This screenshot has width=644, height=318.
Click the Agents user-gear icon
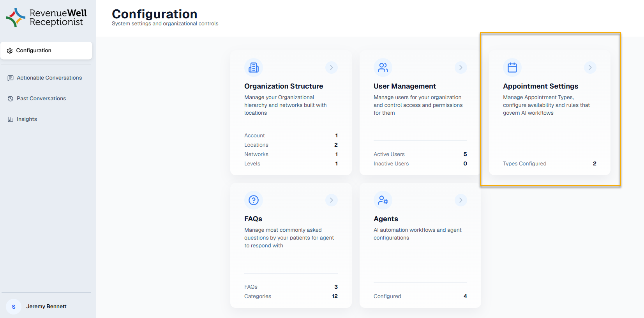[x=383, y=200]
